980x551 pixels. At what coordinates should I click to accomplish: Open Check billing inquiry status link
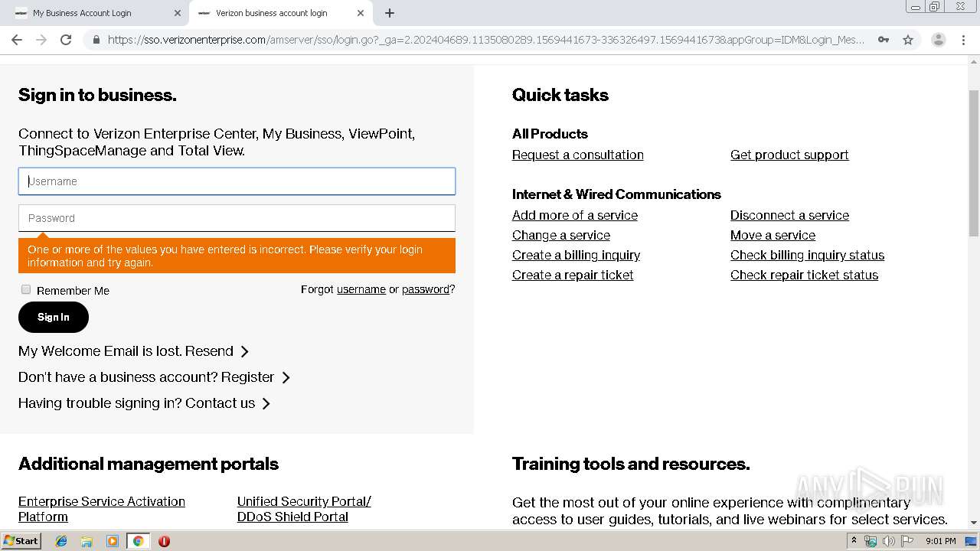pos(807,255)
